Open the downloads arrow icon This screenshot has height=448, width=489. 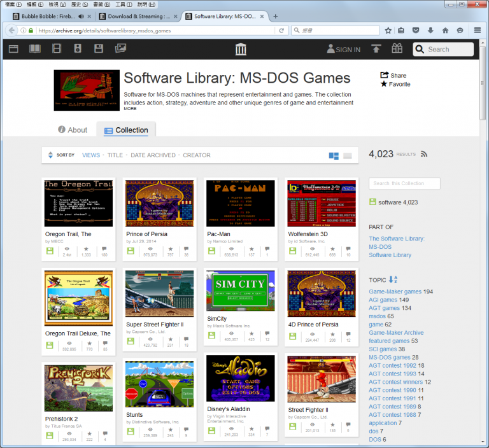point(430,31)
